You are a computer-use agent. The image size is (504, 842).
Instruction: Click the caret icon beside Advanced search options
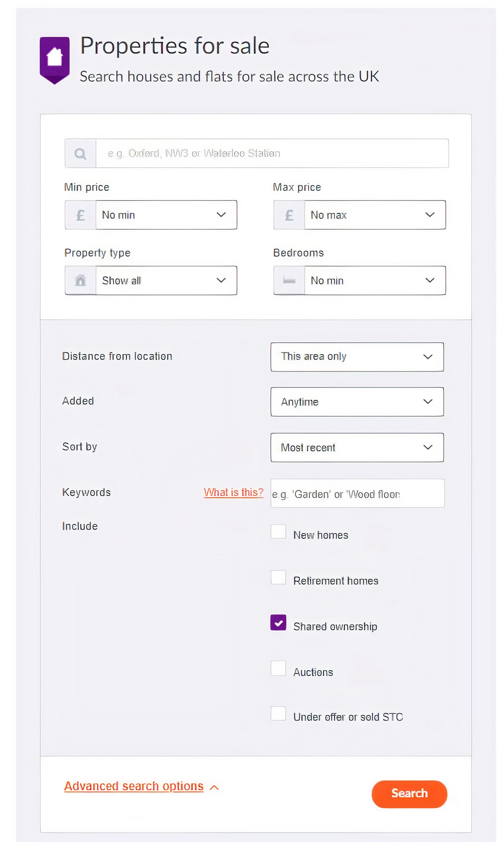(215, 787)
